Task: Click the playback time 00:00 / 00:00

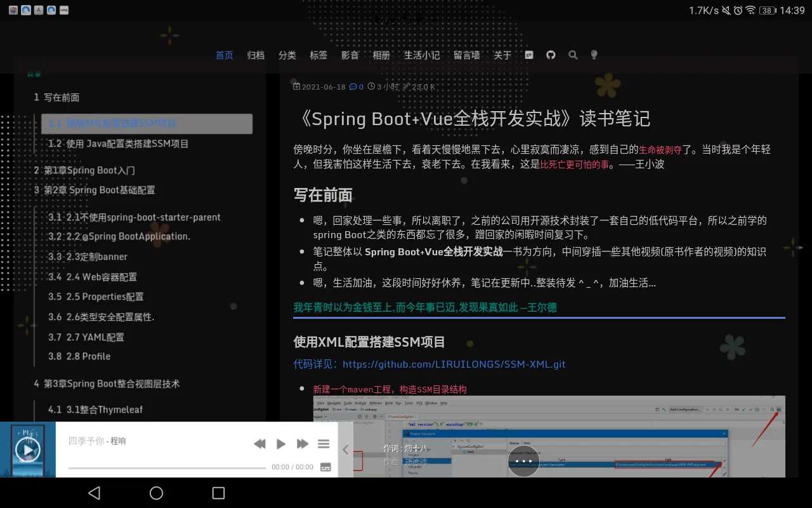Action: (x=292, y=467)
